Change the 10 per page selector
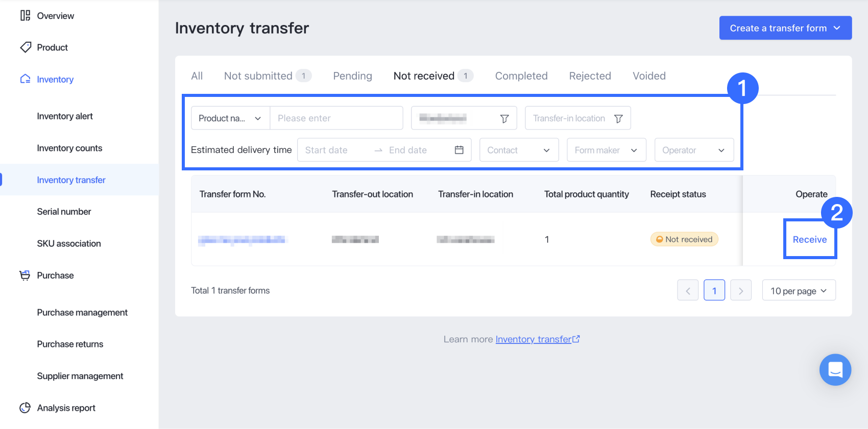 click(x=799, y=291)
